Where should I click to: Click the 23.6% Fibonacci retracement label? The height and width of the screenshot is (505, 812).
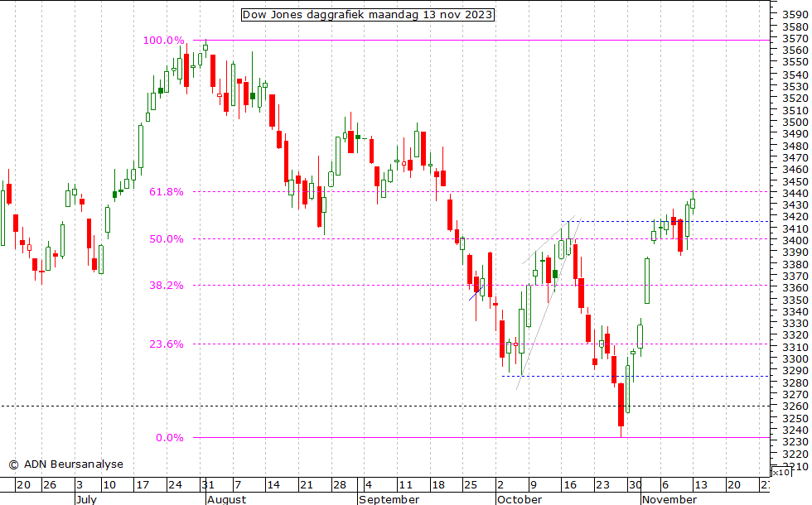point(167,344)
